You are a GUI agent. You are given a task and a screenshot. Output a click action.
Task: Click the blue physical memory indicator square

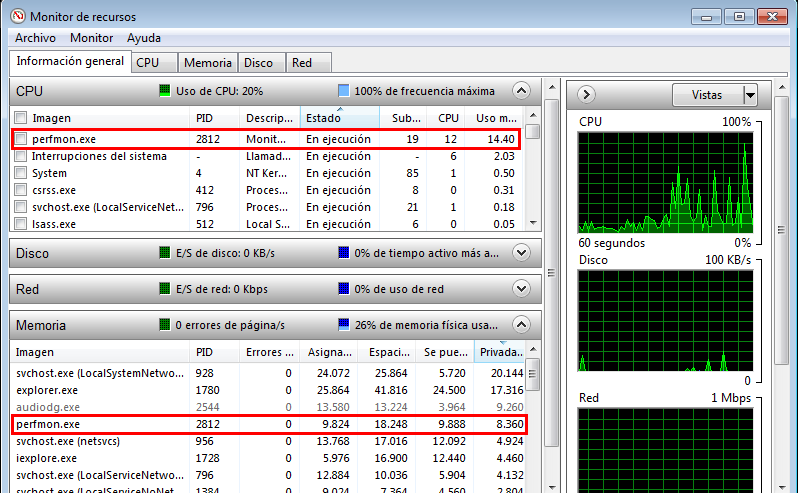point(344,325)
